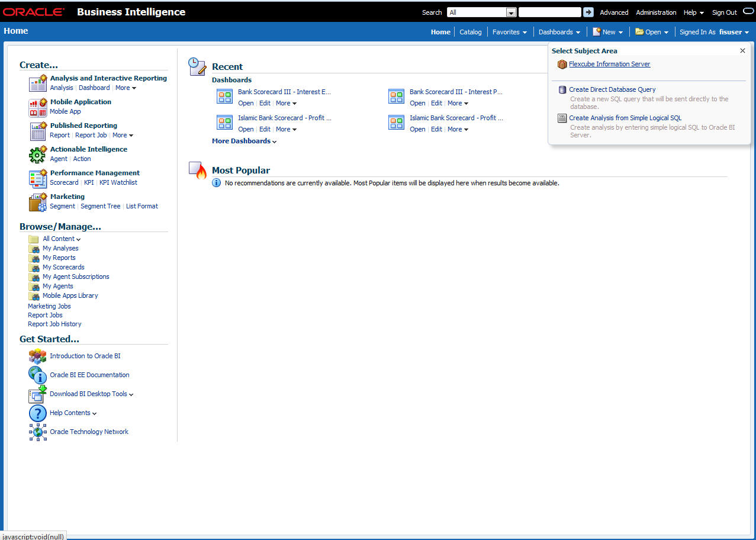Click the Marketing icon
This screenshot has width=756, height=540.
(38, 202)
